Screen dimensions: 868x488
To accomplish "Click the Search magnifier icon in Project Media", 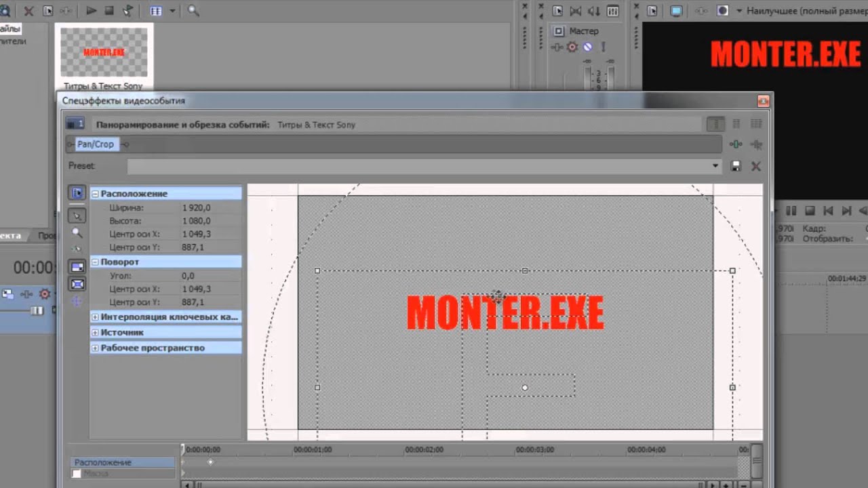I will coord(193,11).
